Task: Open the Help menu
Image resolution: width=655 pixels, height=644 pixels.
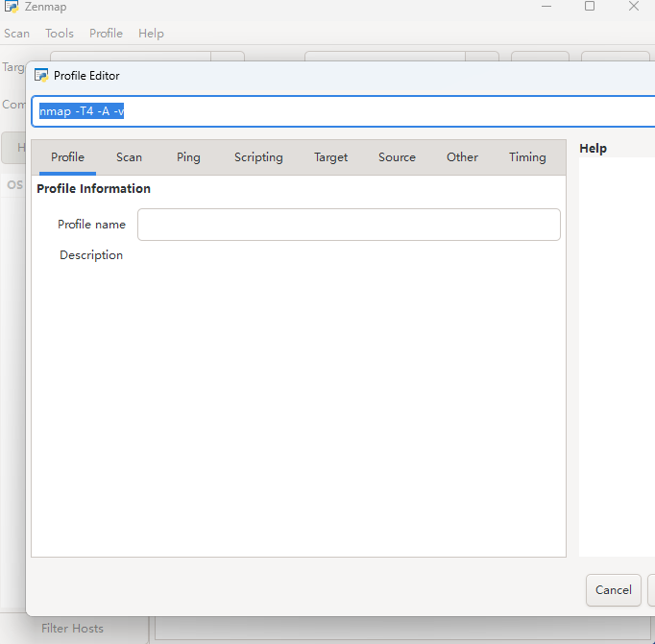Action: coord(151,34)
